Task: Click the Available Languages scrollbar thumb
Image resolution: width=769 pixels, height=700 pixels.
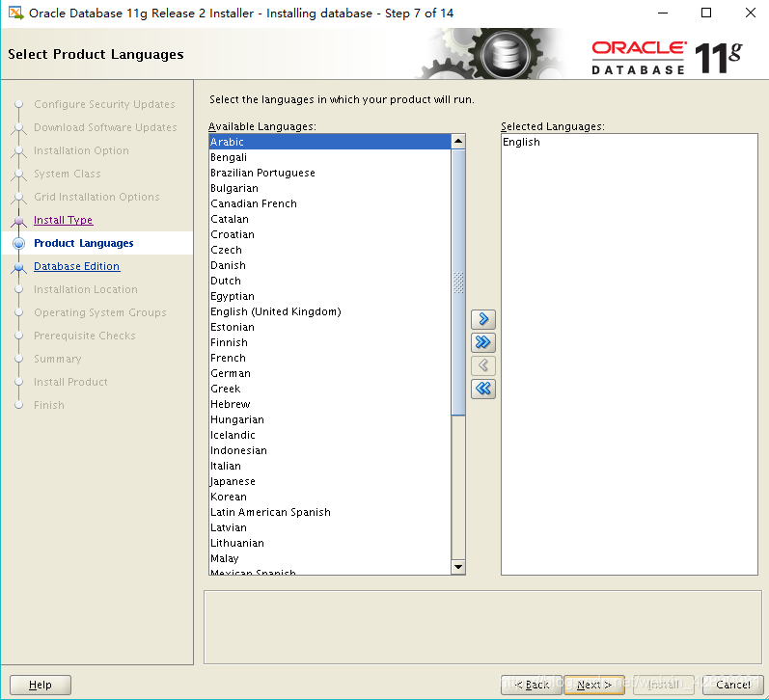Action: 458,283
